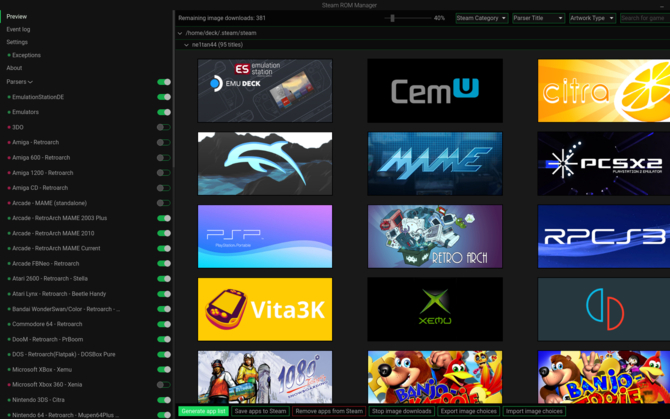Open the Artwork Type dropdown
Screen dimensions: 670x419
click(x=592, y=18)
